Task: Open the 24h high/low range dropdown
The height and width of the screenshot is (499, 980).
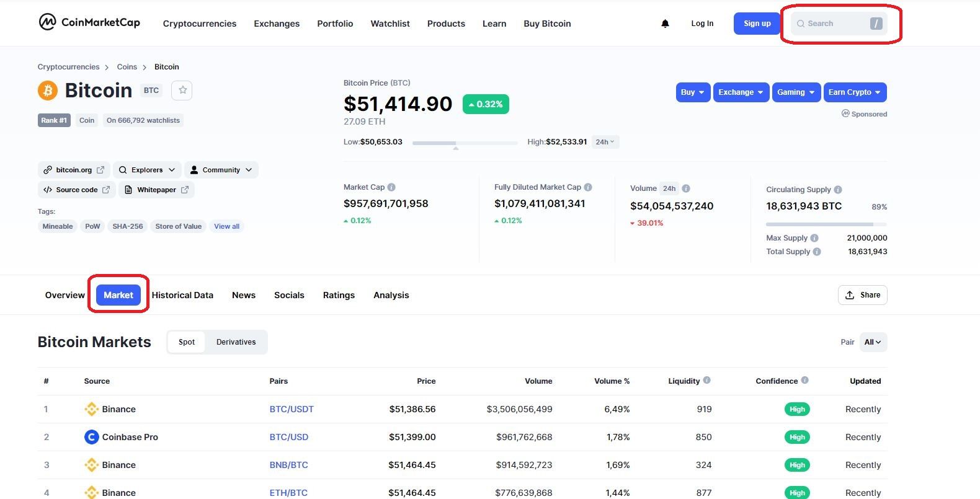Action: point(605,142)
